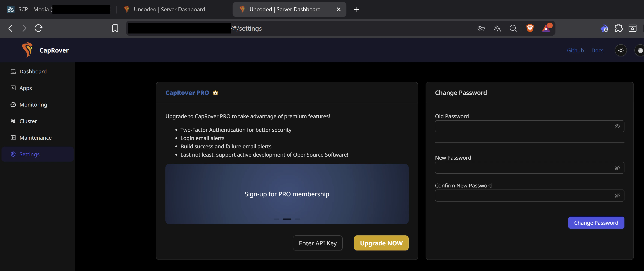
Task: Click the CapRover logo icon
Action: tap(27, 50)
